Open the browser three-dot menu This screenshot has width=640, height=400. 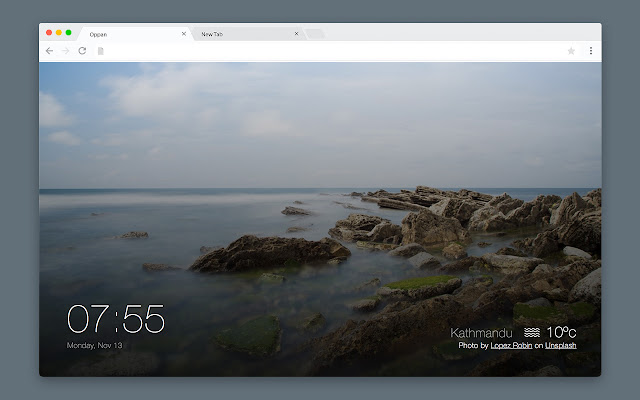click(x=590, y=50)
